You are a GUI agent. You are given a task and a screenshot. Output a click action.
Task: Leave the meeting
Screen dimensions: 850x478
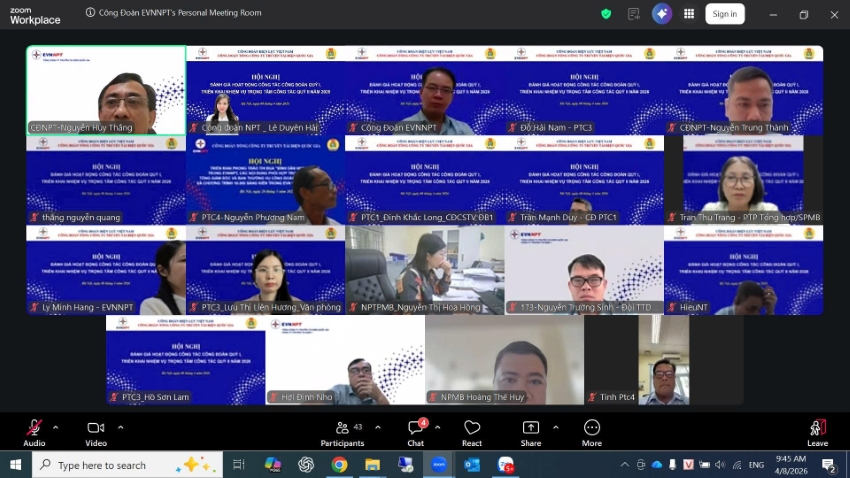817,433
